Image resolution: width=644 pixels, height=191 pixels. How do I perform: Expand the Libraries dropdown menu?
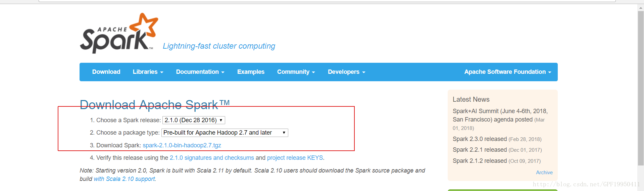[x=148, y=72]
